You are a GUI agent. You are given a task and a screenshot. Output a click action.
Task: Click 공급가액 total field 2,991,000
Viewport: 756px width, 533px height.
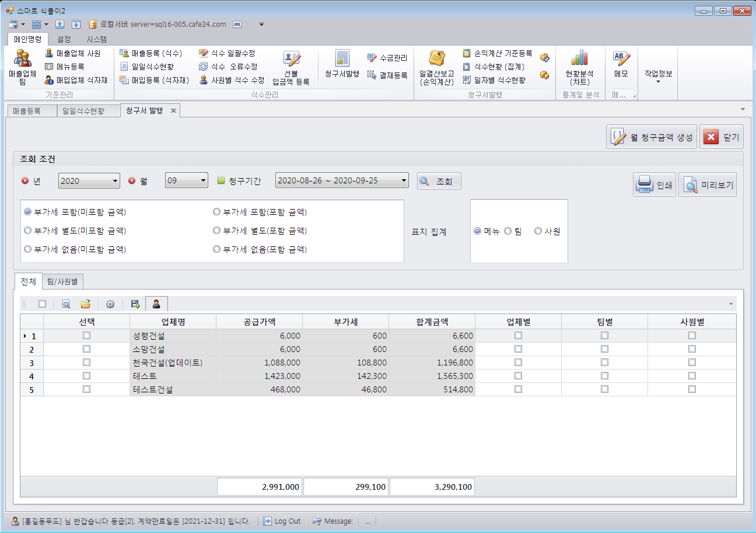(x=260, y=487)
